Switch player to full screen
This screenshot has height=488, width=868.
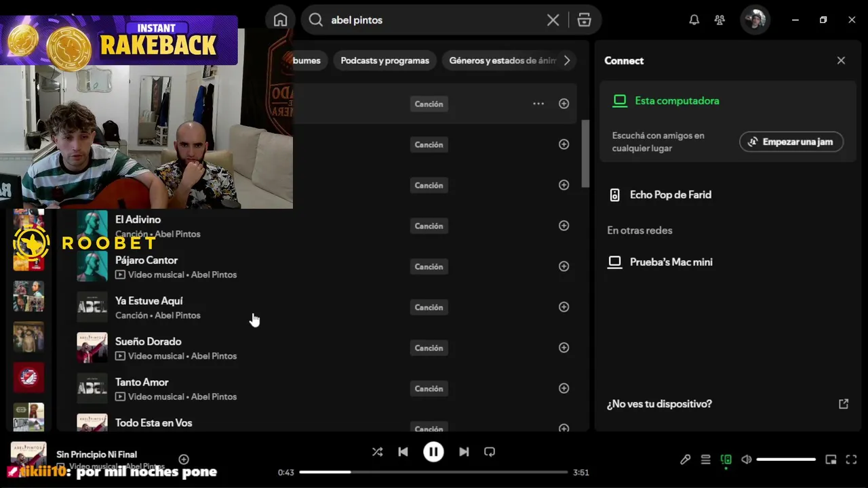852,460
